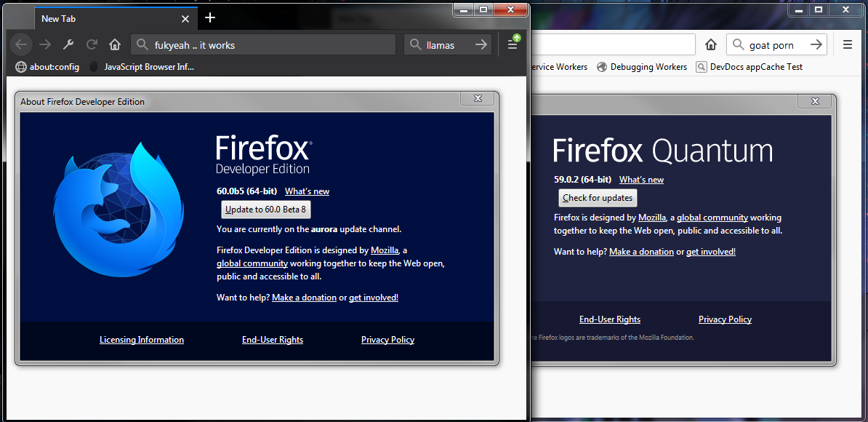The image size is (868, 422).
Task: Submit the llamas search with the arrow
Action: tap(481, 45)
